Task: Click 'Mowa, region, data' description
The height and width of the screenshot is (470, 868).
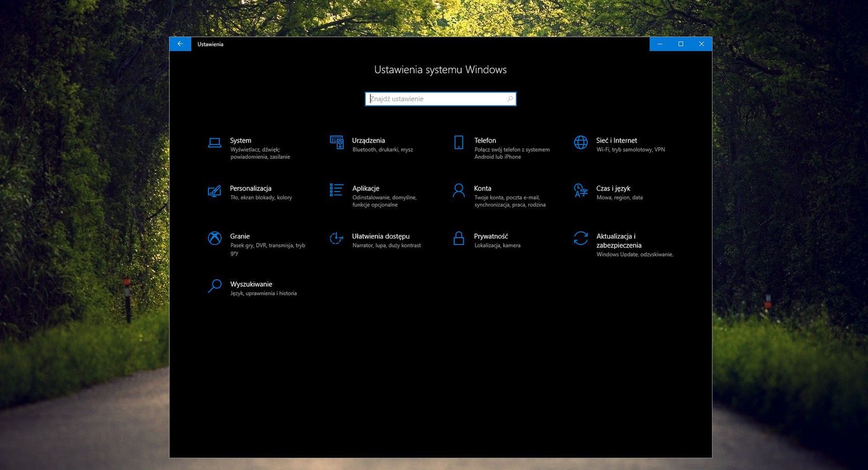Action: pyautogui.click(x=620, y=198)
